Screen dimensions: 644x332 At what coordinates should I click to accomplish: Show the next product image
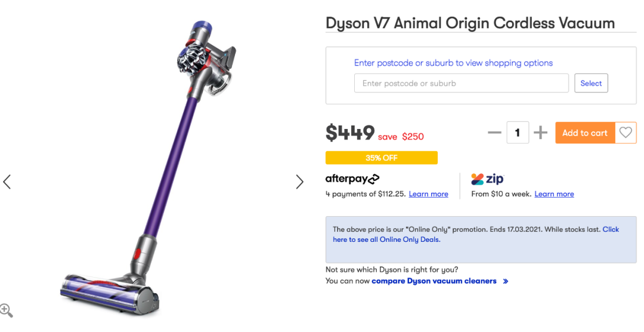[299, 182]
